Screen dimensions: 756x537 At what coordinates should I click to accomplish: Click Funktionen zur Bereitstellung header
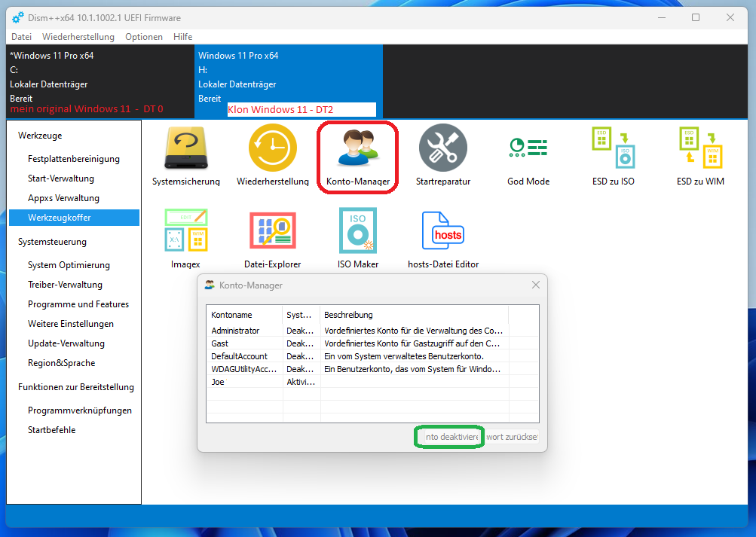[76, 387]
